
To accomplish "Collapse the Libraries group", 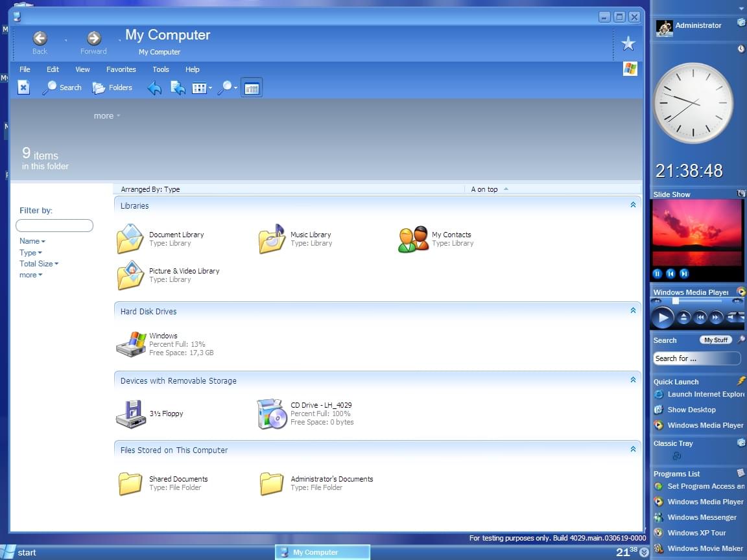I will pos(633,205).
